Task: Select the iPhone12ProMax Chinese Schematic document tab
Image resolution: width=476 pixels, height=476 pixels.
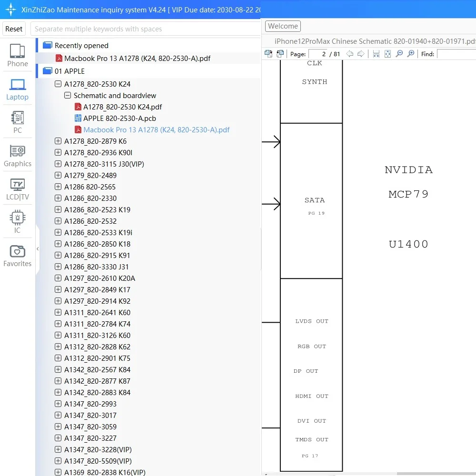Action: point(375,41)
